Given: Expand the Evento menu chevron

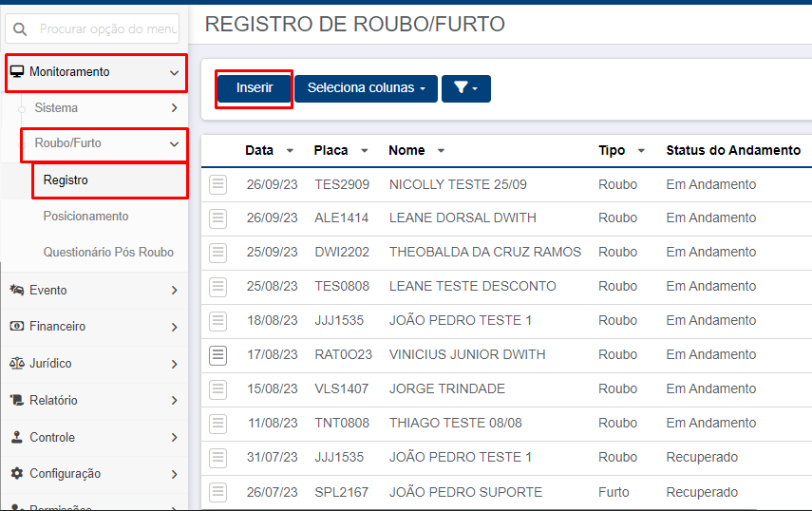Looking at the screenshot, I should pyautogui.click(x=175, y=291).
